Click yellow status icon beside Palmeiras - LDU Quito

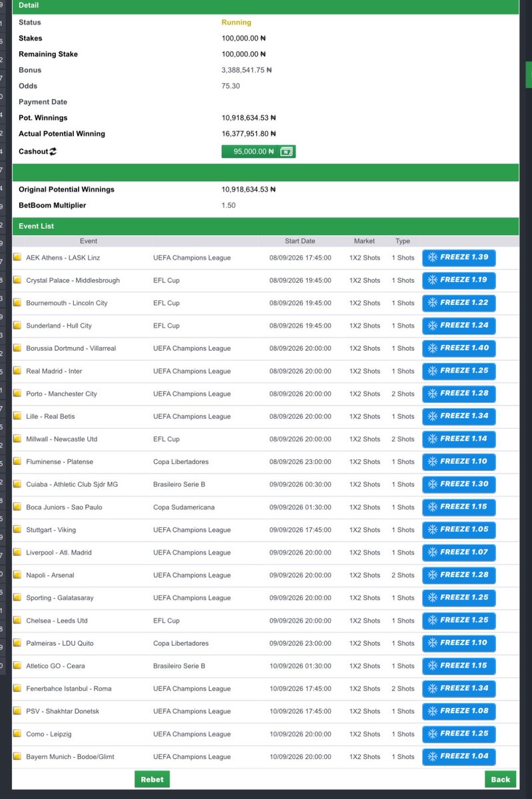click(x=17, y=643)
